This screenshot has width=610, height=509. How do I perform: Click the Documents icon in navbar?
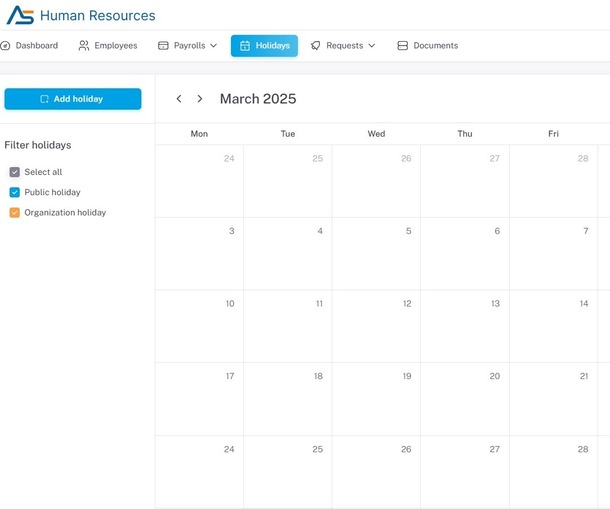pos(402,46)
